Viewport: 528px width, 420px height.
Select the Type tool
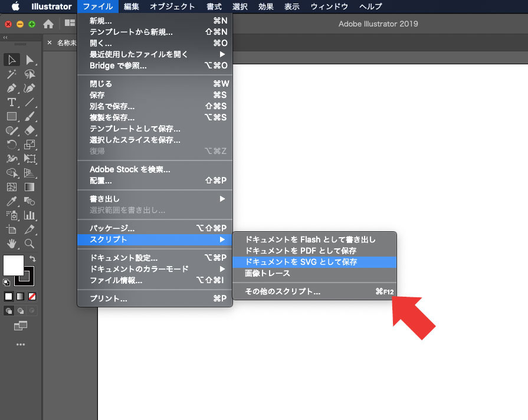pos(12,102)
